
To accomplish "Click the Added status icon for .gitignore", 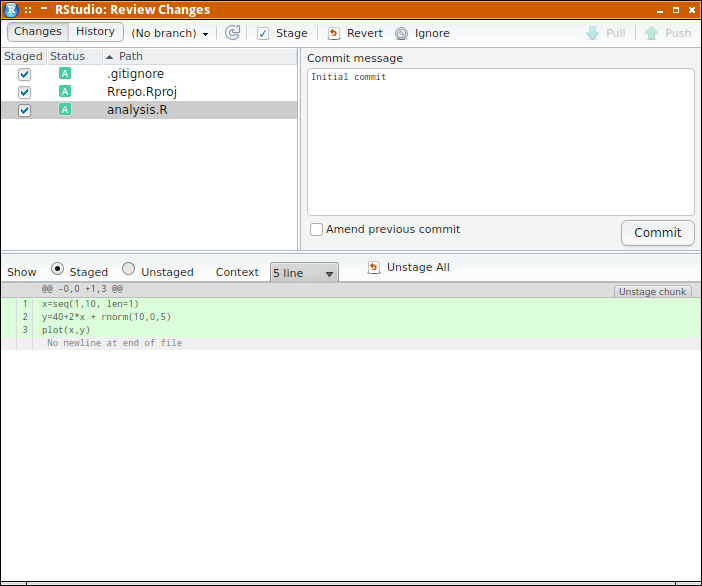I will click(x=65, y=73).
